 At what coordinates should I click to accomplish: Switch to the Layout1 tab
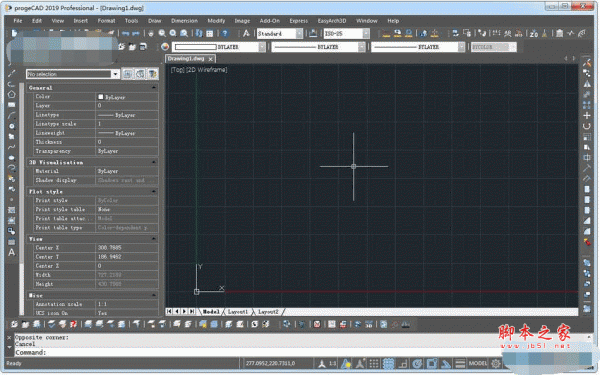coord(238,312)
